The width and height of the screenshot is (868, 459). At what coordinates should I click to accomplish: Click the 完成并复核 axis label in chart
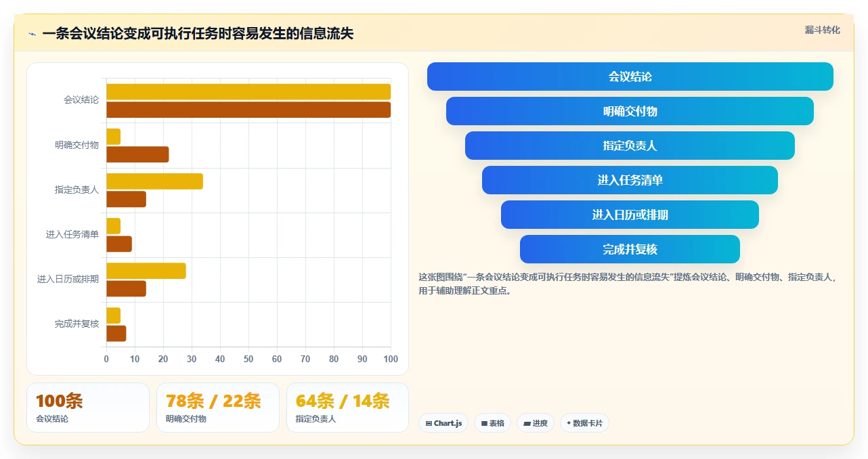tap(77, 324)
